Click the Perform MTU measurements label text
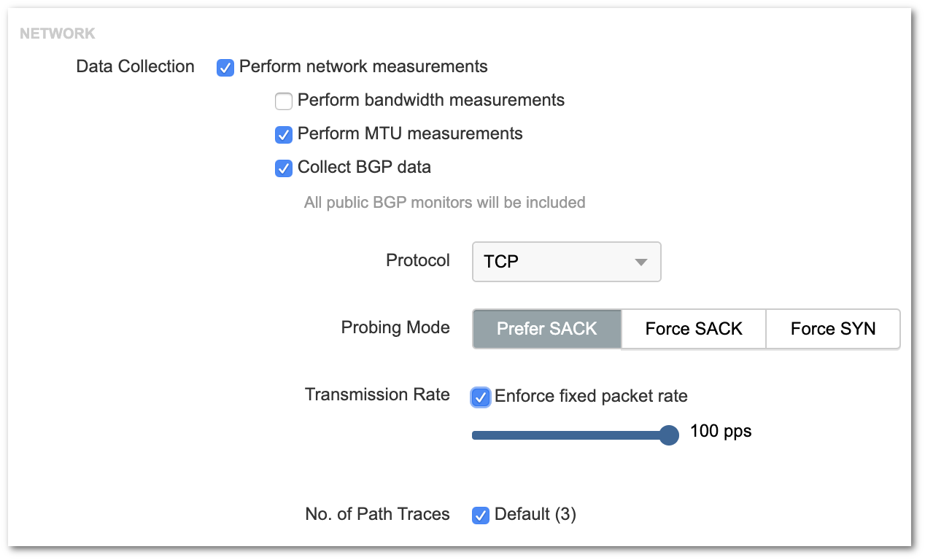The image size is (925, 560). coord(410,133)
